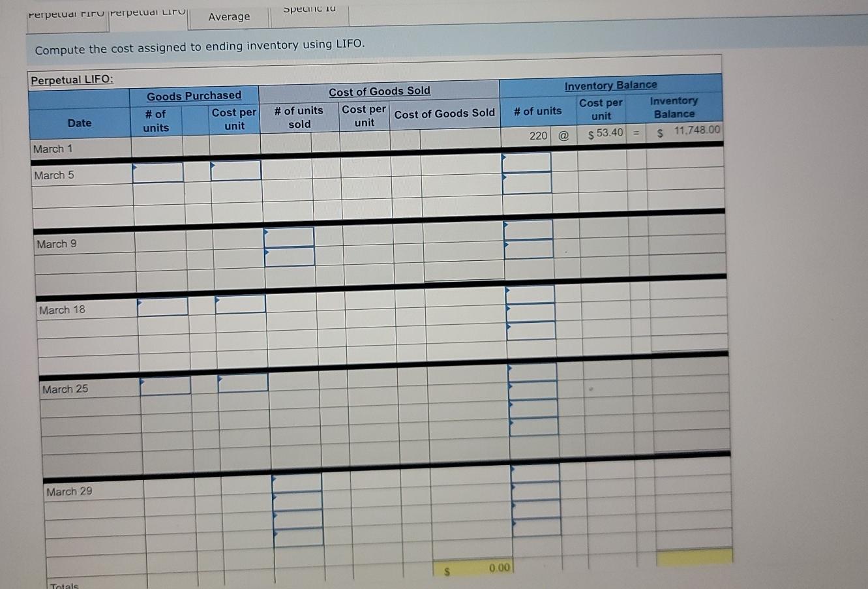This screenshot has height=589, width=868.
Task: Select the March 18 units purchased input box
Action: (x=162, y=305)
